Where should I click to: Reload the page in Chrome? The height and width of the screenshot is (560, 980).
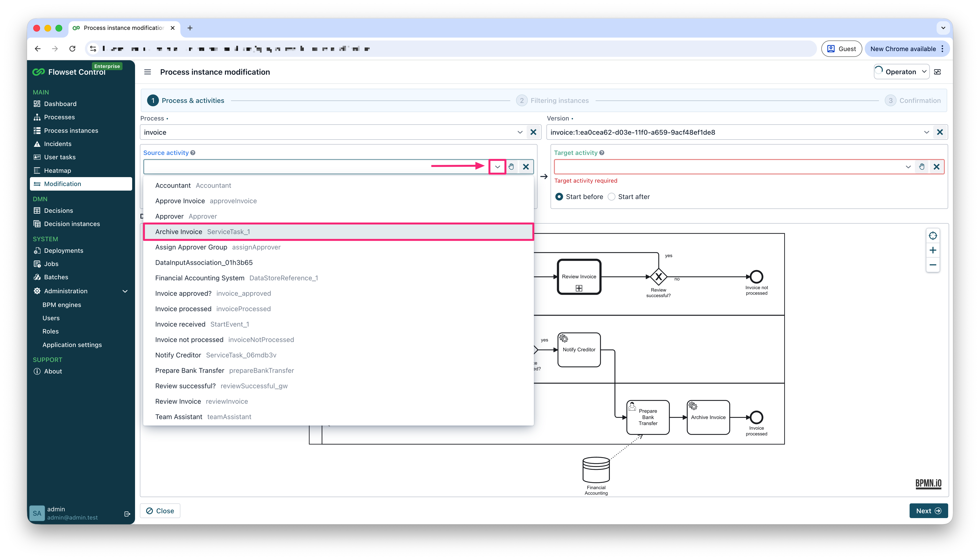[72, 49]
